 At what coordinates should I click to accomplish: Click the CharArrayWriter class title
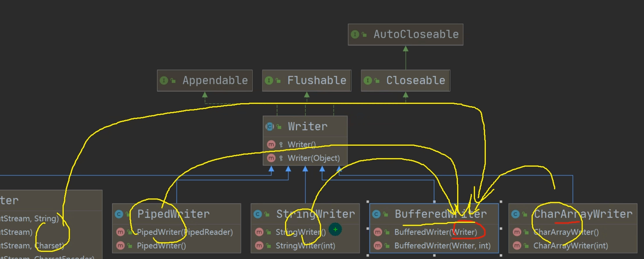click(583, 214)
